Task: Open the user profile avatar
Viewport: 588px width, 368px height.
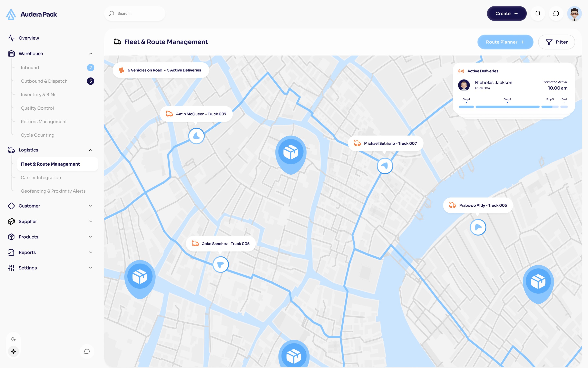Action: click(x=574, y=13)
